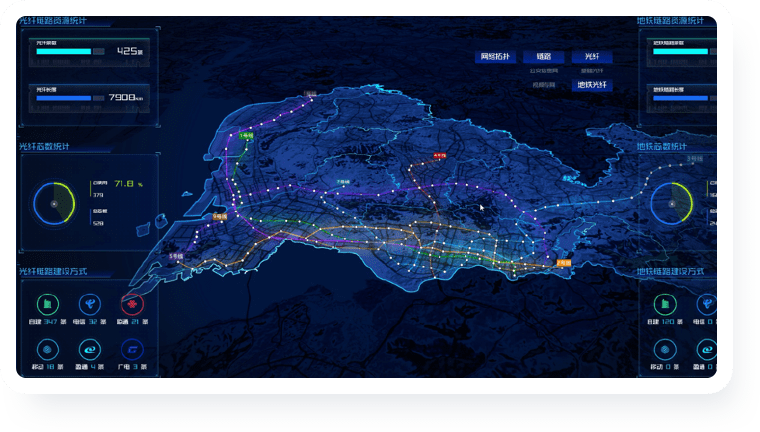
Task: Select the dim sub-option directly under 光纤
Action: click(x=592, y=71)
